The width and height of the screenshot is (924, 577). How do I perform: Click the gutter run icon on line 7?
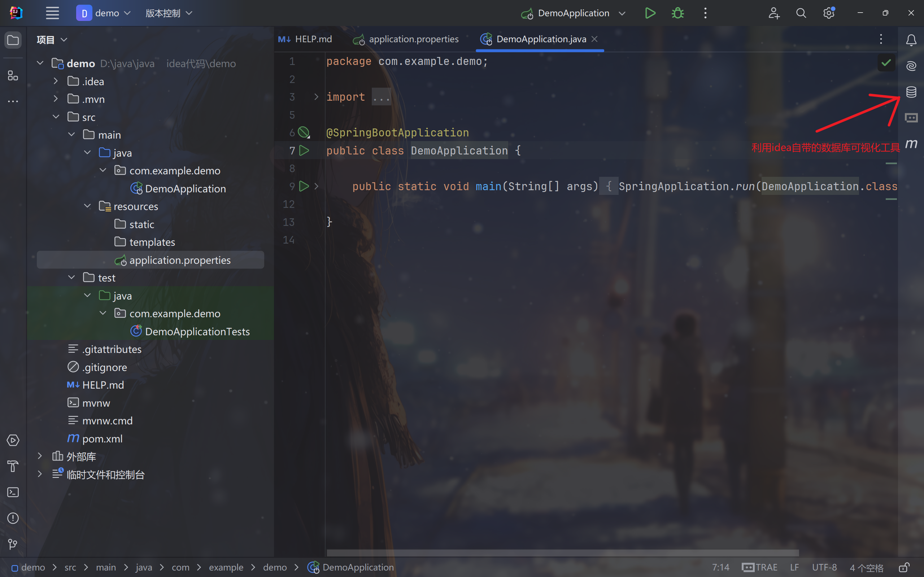(304, 150)
